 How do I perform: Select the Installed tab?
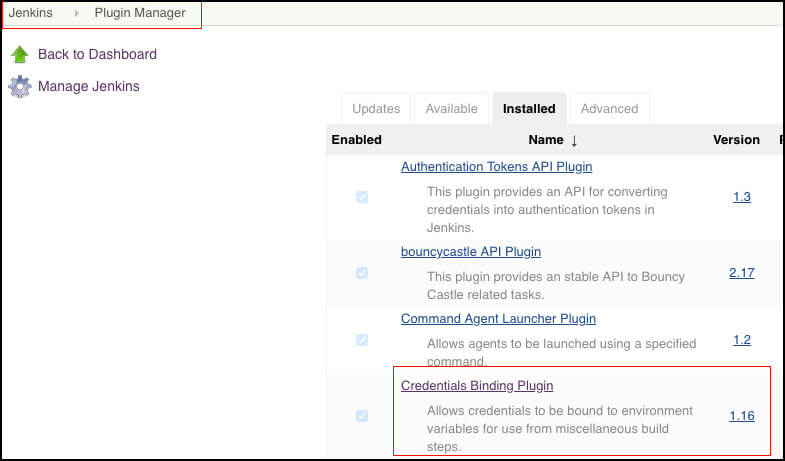(x=529, y=109)
